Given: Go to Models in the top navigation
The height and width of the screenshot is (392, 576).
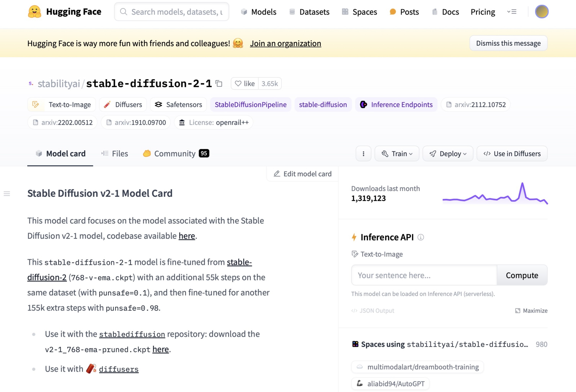Looking at the screenshot, I should (259, 12).
